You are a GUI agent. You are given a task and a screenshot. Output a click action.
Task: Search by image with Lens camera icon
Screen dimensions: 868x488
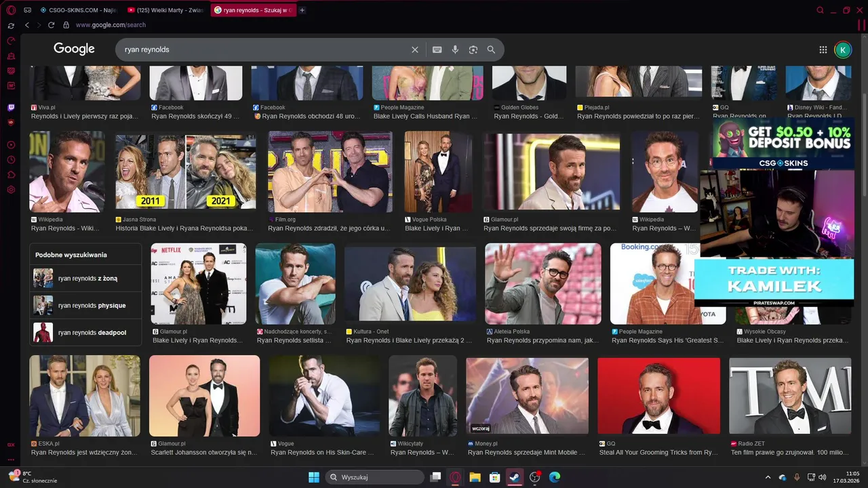(473, 49)
